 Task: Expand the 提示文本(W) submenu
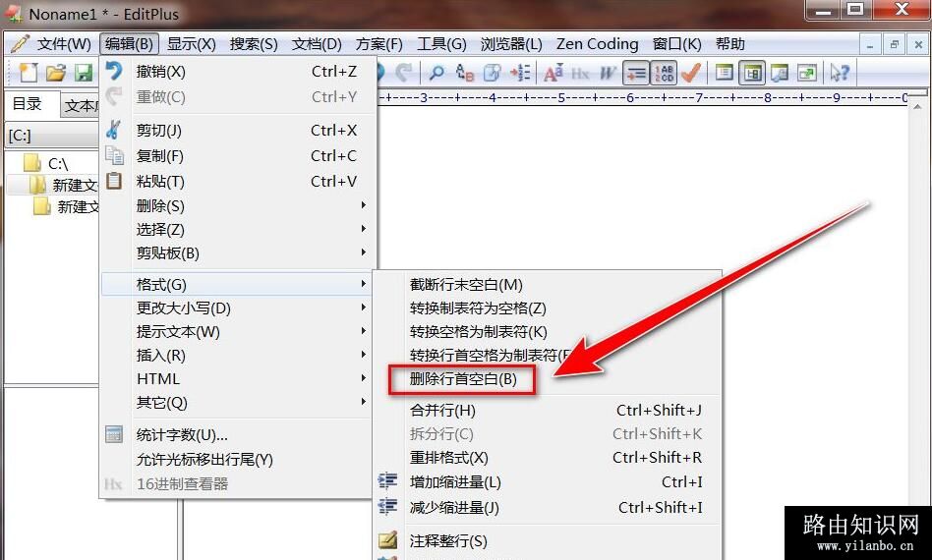click(239, 331)
